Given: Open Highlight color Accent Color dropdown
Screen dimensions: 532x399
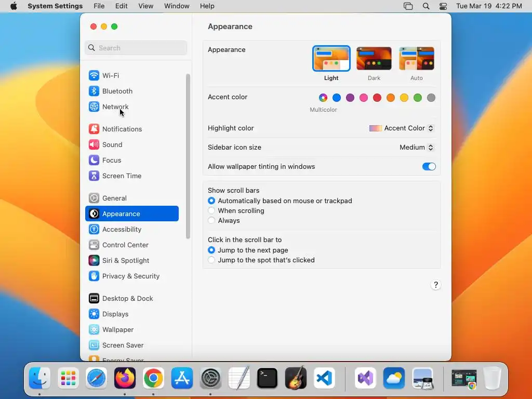Looking at the screenshot, I should point(402,128).
